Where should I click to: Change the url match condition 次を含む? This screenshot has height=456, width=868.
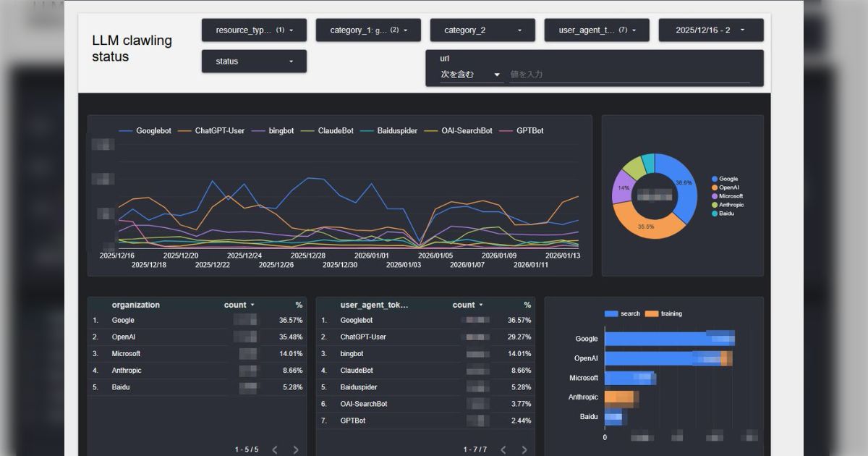click(471, 75)
